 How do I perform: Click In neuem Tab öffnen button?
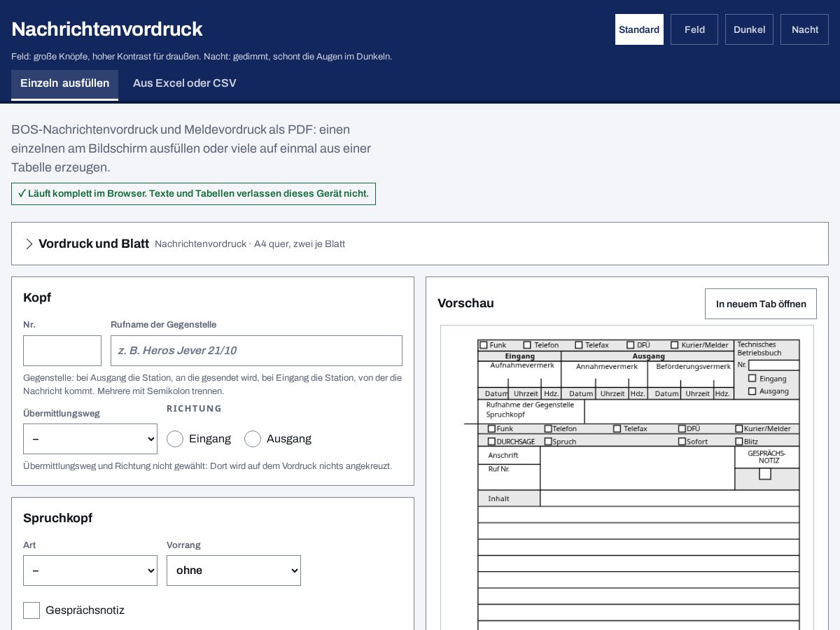[761, 304]
